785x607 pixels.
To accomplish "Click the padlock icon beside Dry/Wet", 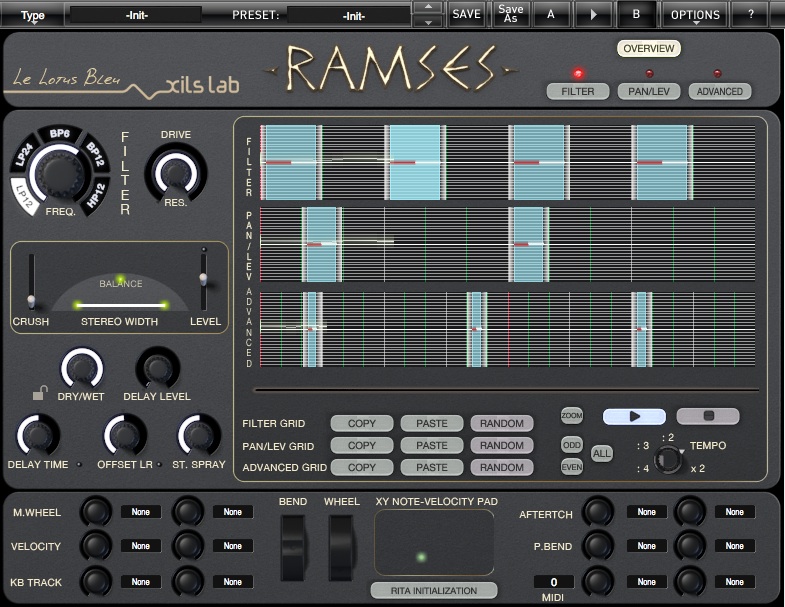I will tap(39, 393).
